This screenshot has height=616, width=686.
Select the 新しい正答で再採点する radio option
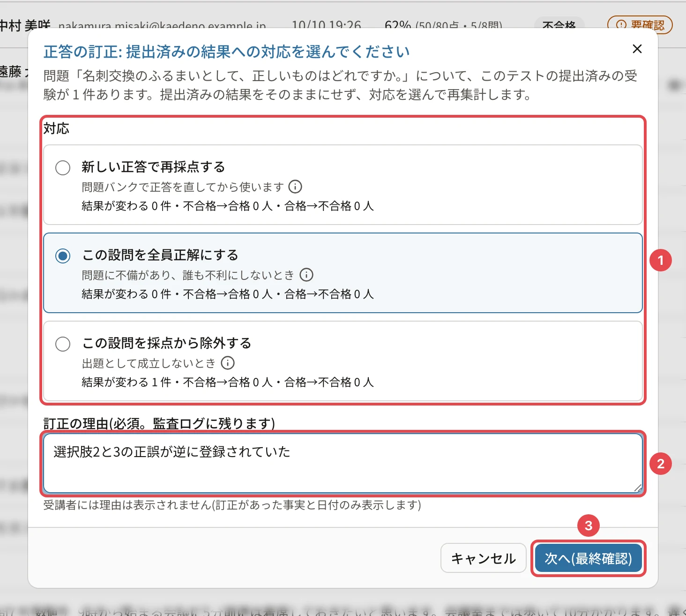coord(63,167)
